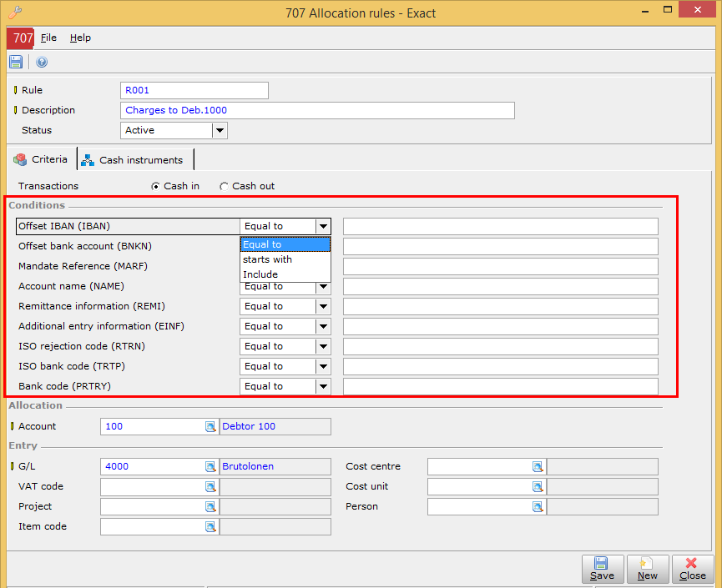Select Cash in radio button
The image size is (722, 588).
155,186
